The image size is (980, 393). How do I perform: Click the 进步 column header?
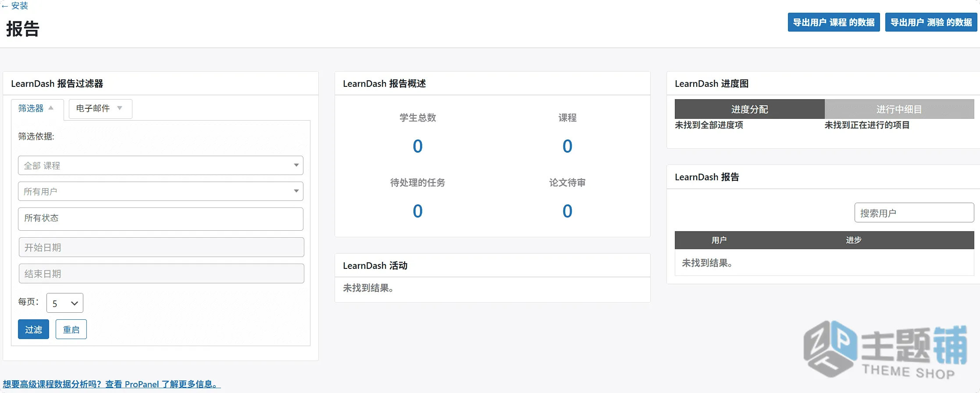pos(854,240)
